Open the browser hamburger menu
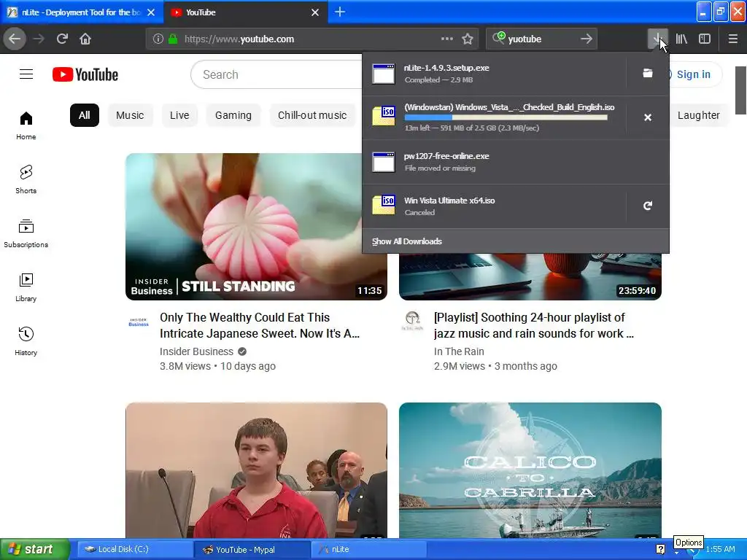The image size is (747, 560). click(x=732, y=39)
